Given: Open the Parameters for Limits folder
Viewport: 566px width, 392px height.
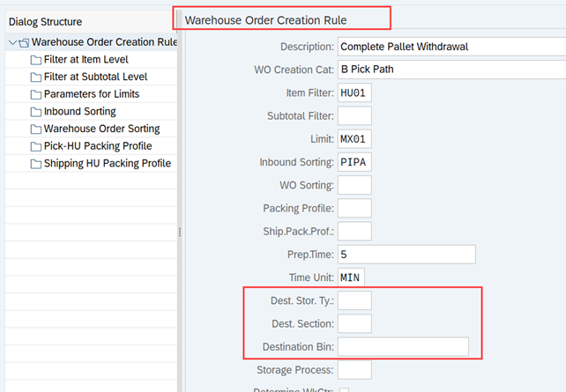Looking at the screenshot, I should (92, 94).
